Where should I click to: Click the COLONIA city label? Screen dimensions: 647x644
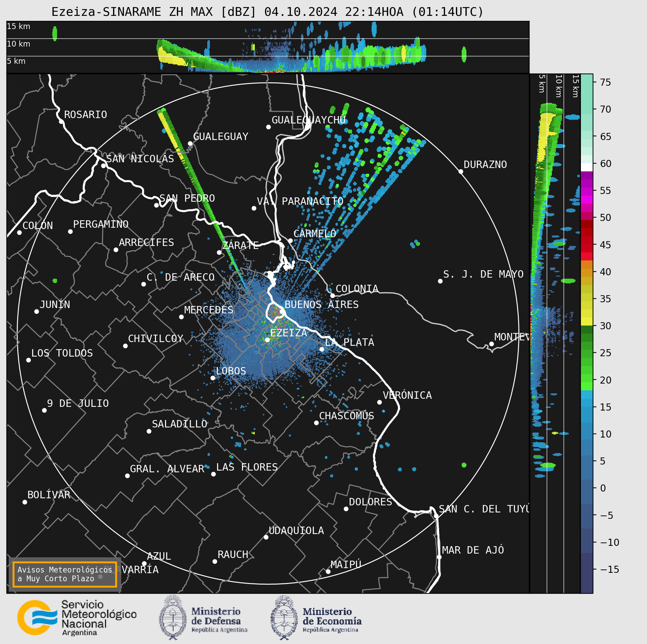357,289
